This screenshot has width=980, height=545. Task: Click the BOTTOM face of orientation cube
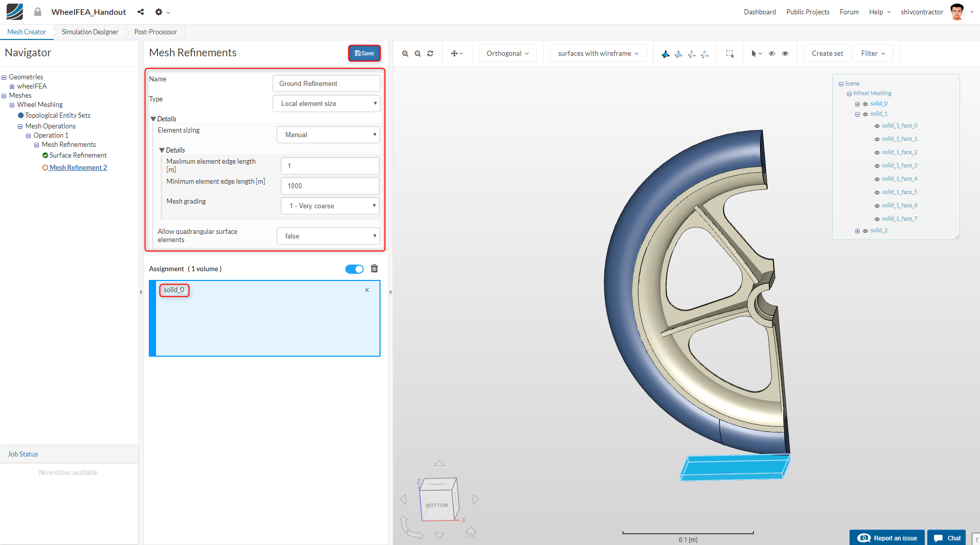[436, 505]
